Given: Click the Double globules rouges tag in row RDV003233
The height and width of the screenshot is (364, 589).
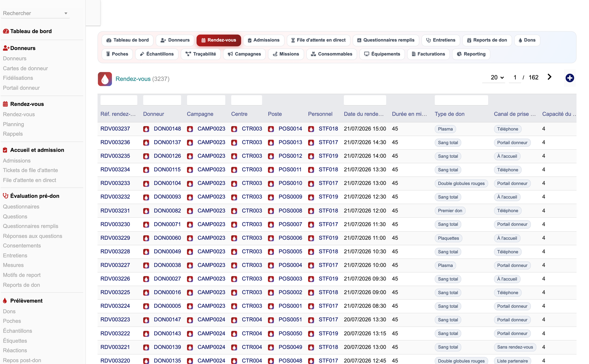Looking at the screenshot, I should 461,184.
